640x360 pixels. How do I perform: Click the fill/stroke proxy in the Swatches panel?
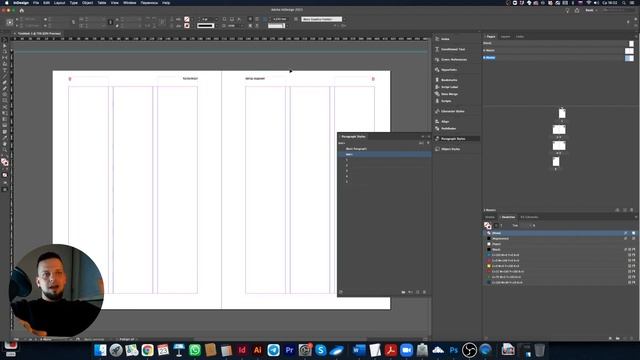pyautogui.click(x=487, y=225)
